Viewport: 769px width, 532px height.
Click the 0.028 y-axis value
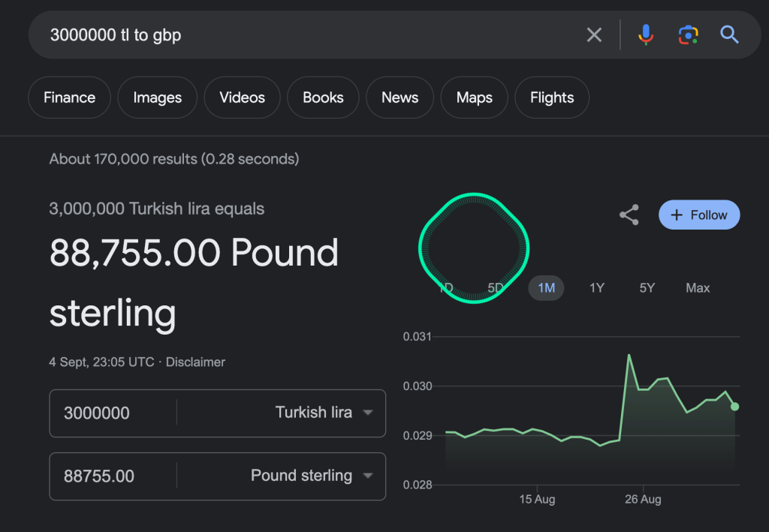(418, 485)
